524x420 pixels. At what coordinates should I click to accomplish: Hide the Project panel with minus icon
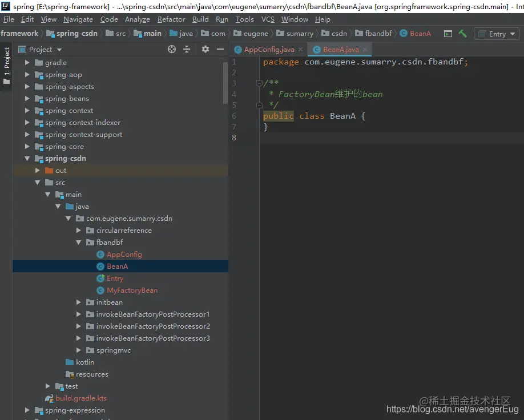pos(220,50)
